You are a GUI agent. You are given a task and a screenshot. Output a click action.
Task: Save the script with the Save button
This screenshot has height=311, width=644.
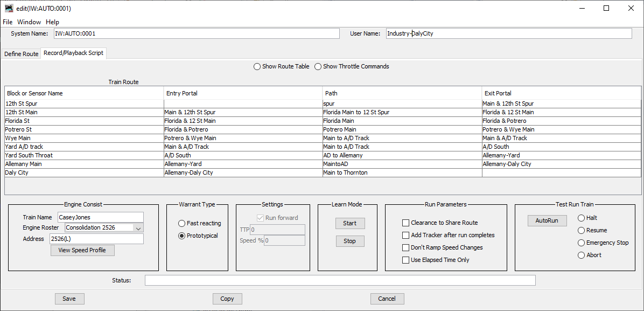69,299
